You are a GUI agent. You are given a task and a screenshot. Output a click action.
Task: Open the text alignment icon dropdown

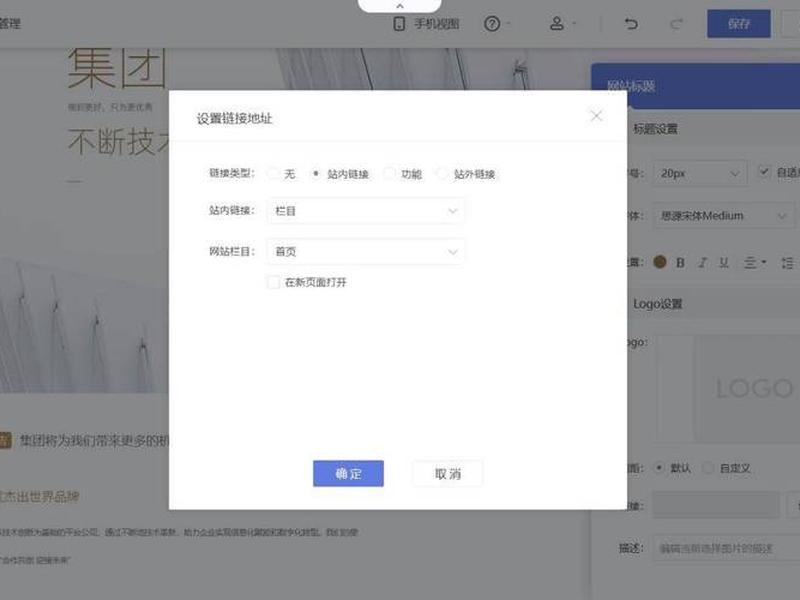pyautogui.click(x=755, y=263)
